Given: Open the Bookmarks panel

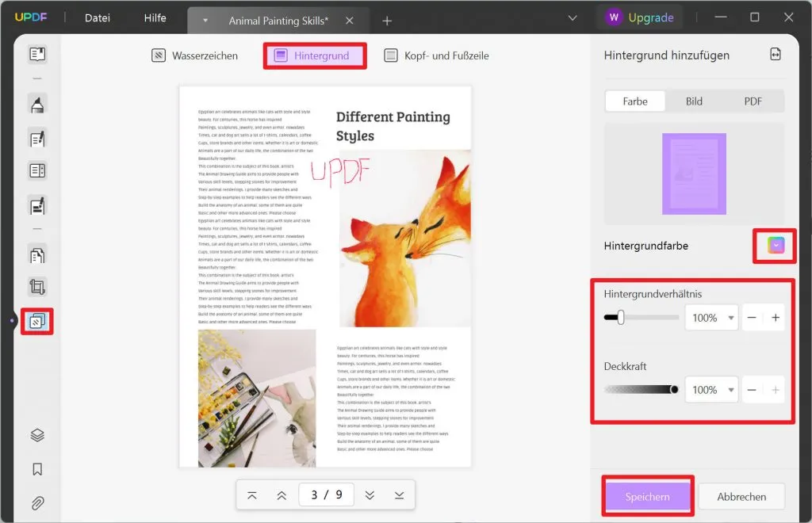Looking at the screenshot, I should [36, 468].
